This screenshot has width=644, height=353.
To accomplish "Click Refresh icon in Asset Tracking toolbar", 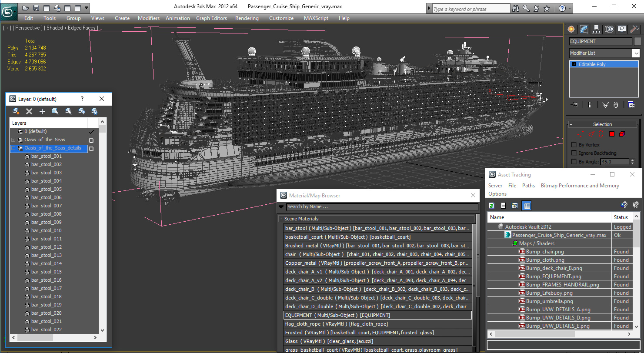I will (x=492, y=206).
